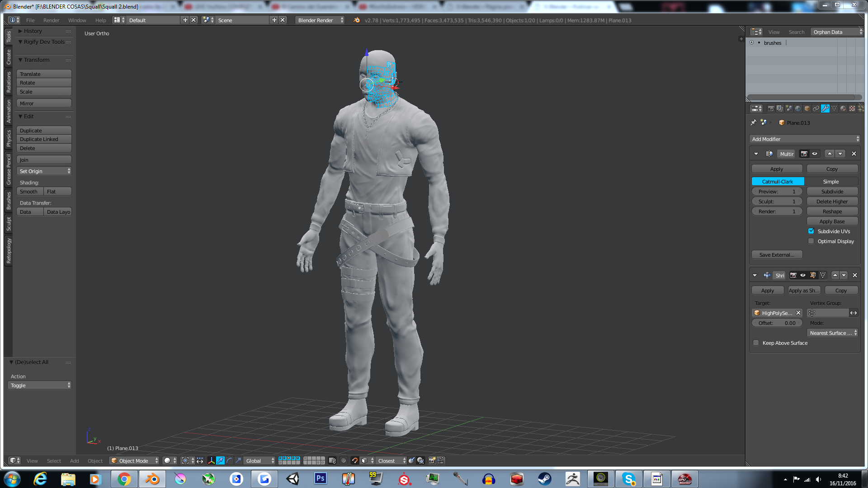
Task: Open the Help menu
Action: click(x=100, y=20)
